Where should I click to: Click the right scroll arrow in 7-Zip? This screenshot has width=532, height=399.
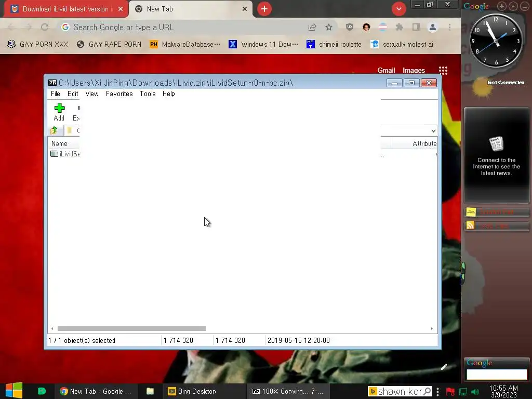432,328
